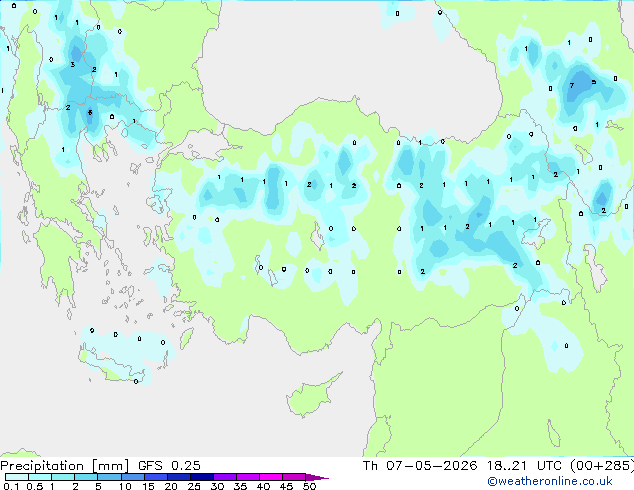Click the over-50 arrow tip of legend
Screen dimensions: 634x490
317,478
